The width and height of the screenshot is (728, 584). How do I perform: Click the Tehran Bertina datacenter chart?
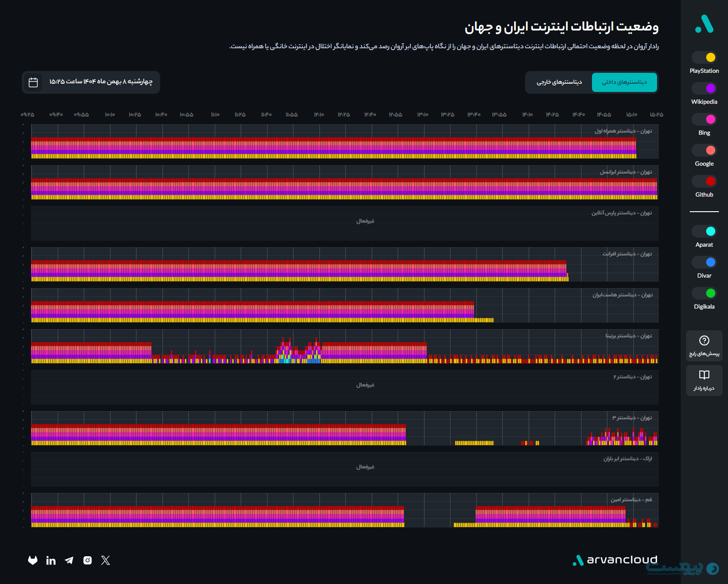(x=344, y=346)
